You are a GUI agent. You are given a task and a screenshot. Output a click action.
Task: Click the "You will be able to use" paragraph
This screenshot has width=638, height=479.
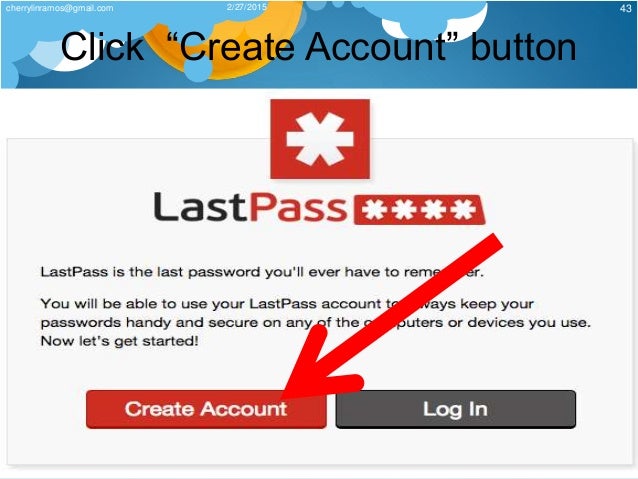[315, 322]
